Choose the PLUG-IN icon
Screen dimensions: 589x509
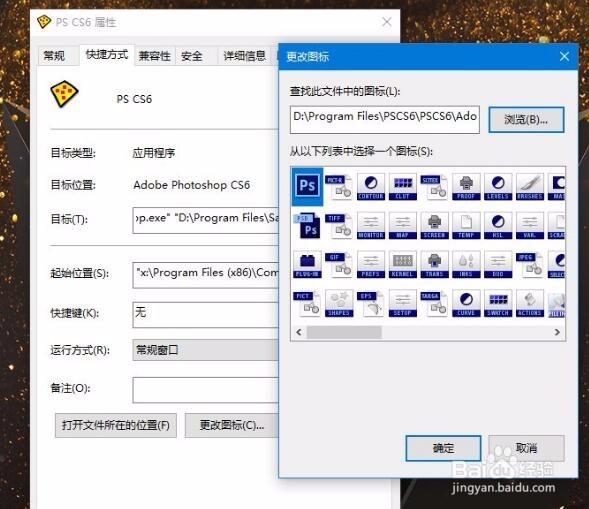(x=308, y=264)
